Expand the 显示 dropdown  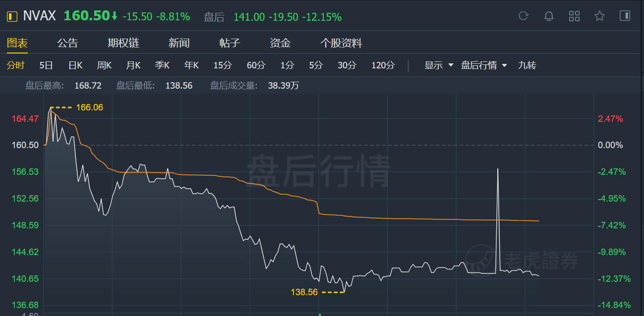tap(439, 65)
